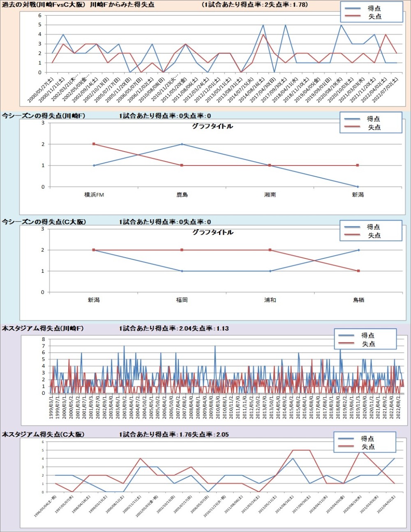Click 2000/05/27(土) label in past-matches chart
The width and height of the screenshot is (411, 532).
[41, 90]
